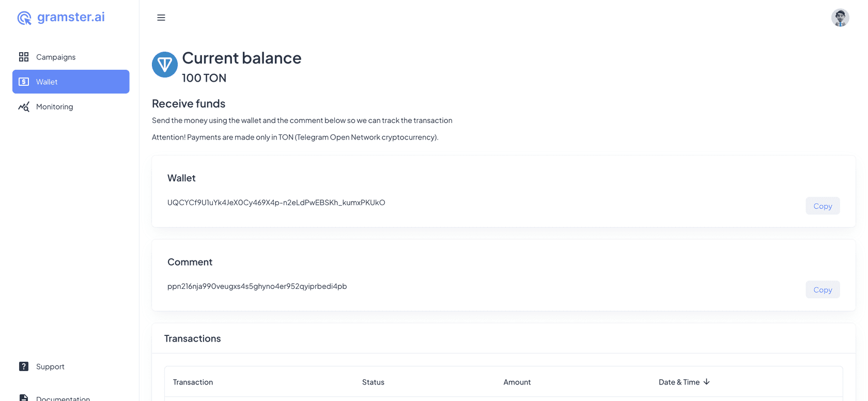Click the Status column header
Viewport: 868px width, 401px height.
pos(373,382)
